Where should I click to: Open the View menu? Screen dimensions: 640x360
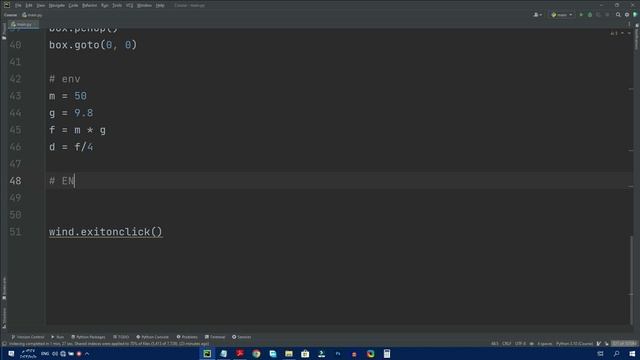pyautogui.click(x=41, y=5)
